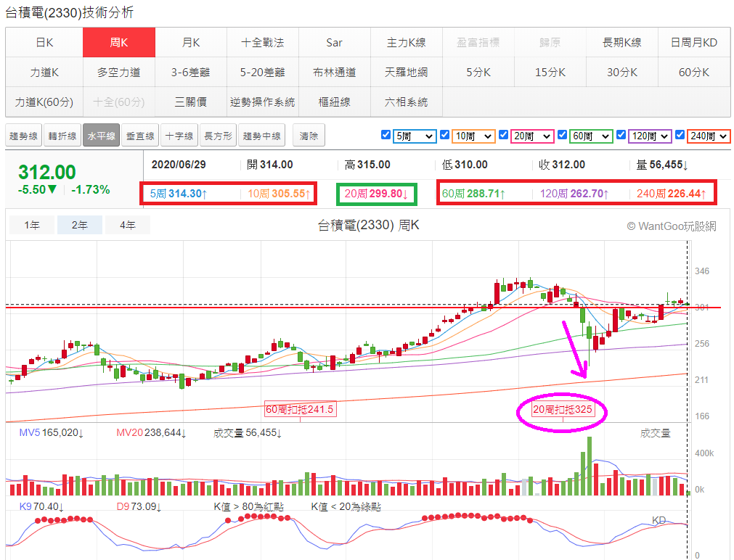Open the 月K tab
The image size is (734, 560).
pos(191,43)
